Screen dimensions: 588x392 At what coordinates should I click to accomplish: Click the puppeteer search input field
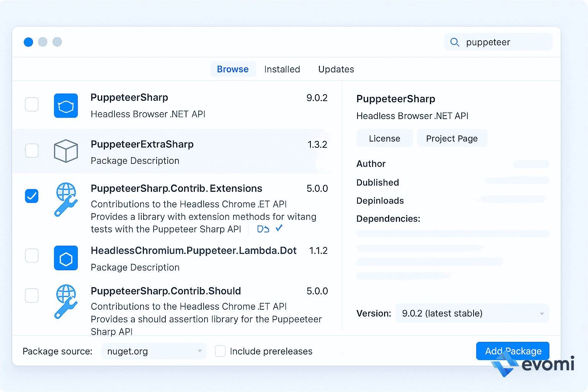pyautogui.click(x=498, y=42)
